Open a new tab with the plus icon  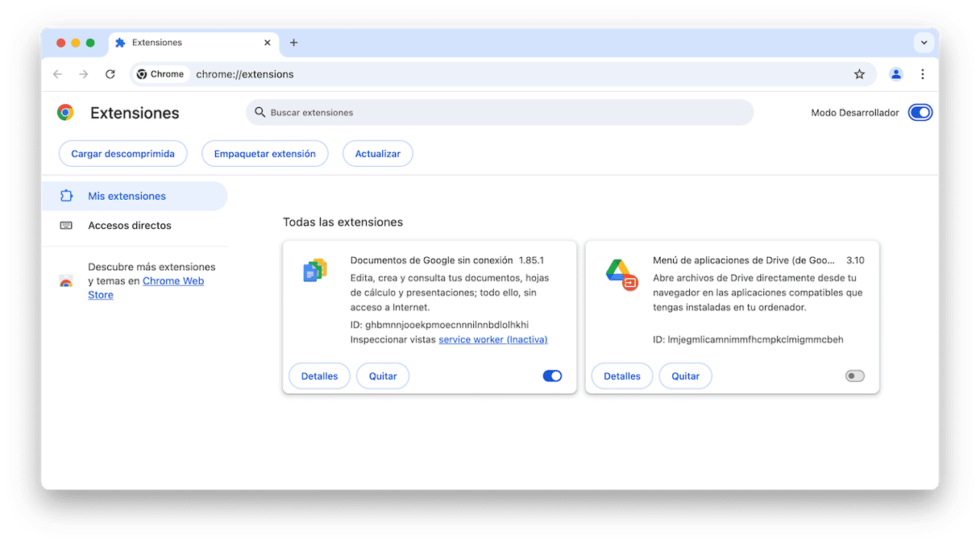pos(293,43)
